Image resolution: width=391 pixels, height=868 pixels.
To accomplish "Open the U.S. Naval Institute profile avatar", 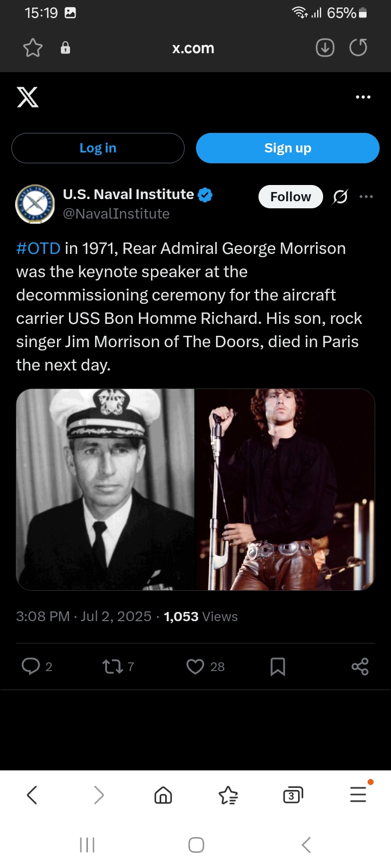I will 35,204.
